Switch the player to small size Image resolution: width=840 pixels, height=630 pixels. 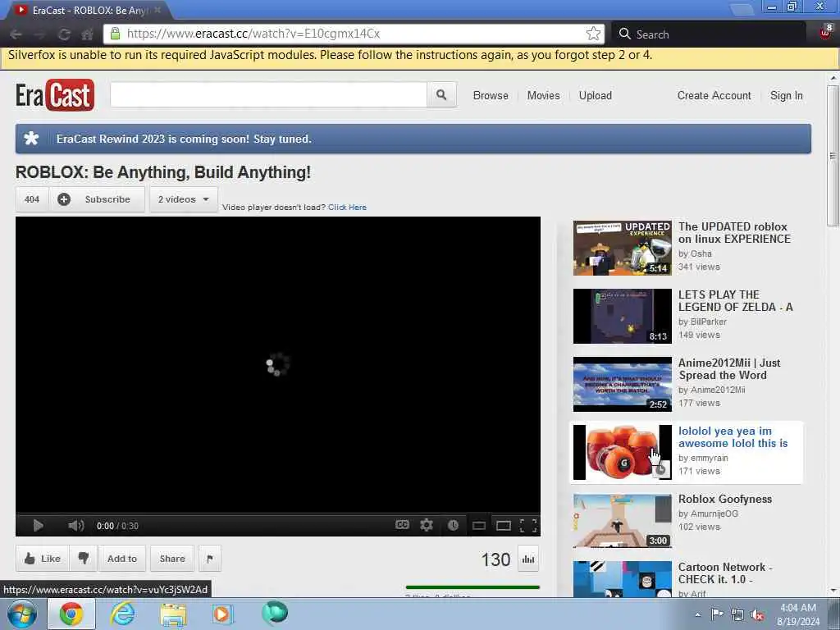point(479,526)
